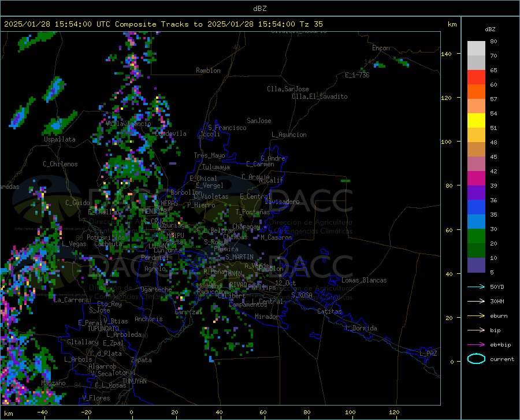Click the white 30HM arrow in legend
Screen dimensions: 520x420
476,302
